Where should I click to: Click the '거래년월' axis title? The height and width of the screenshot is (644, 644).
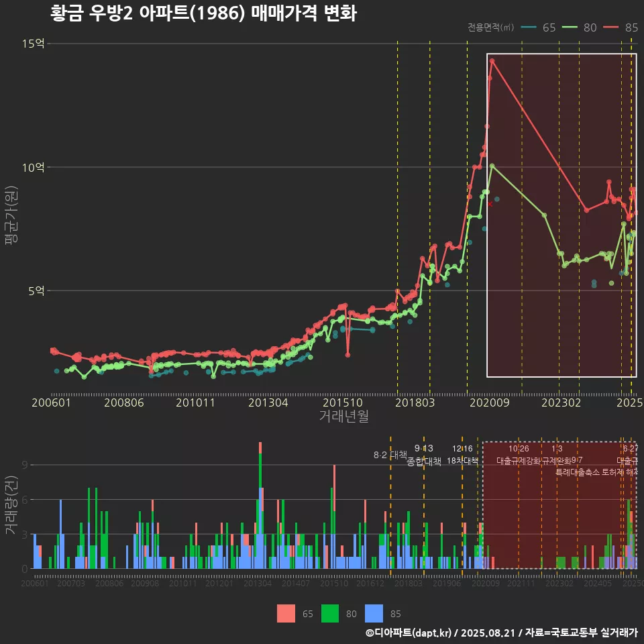click(x=343, y=416)
